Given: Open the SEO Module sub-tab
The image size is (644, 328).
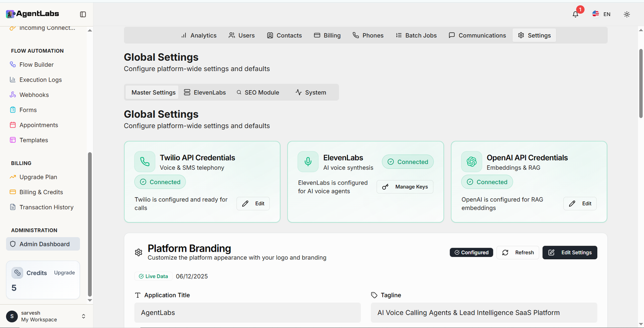Looking at the screenshot, I should click(258, 92).
